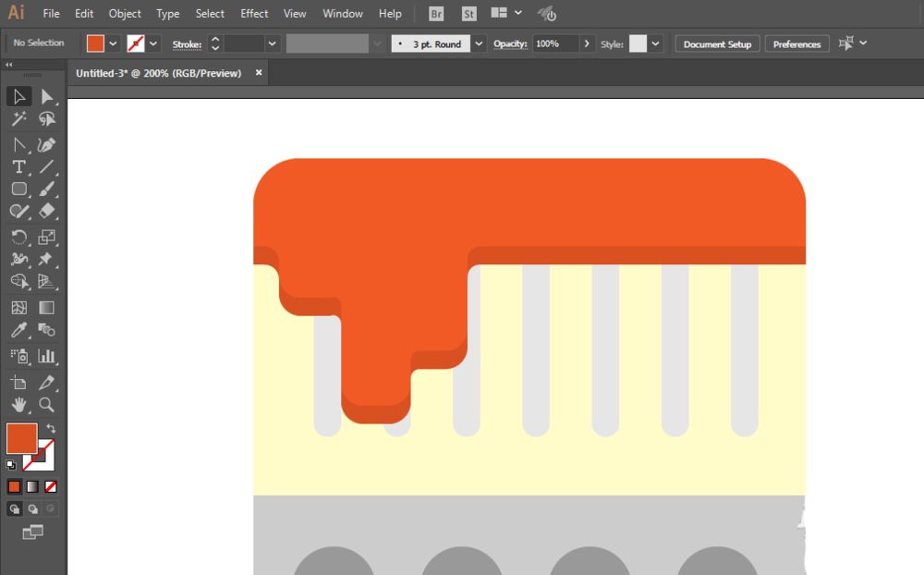Screen dimensions: 924x575
Task: Open the Opacity panel link
Action: [510, 43]
